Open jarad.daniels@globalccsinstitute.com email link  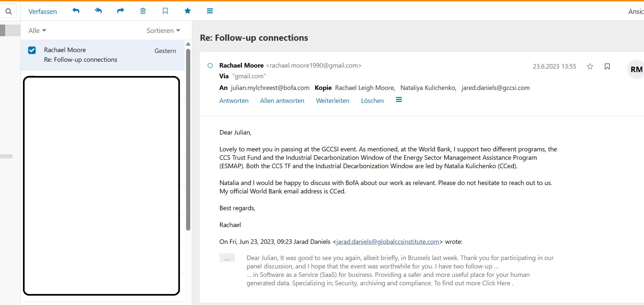point(388,242)
